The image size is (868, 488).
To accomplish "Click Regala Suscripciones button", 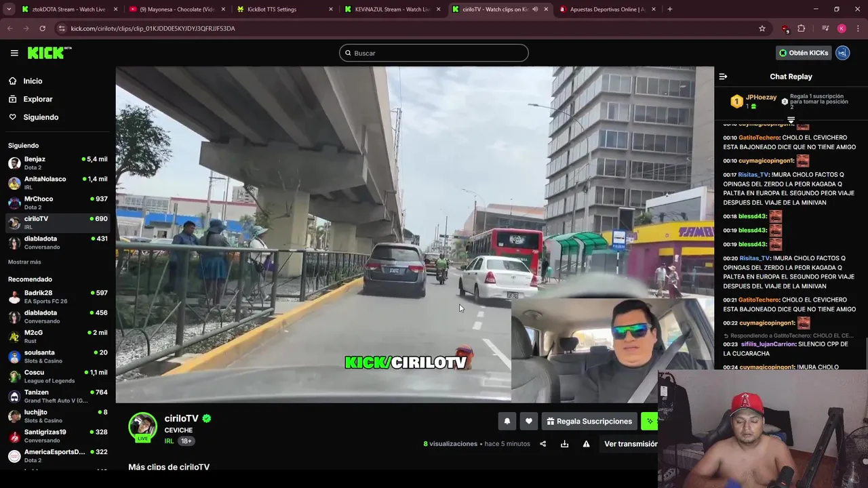I will tap(589, 421).
